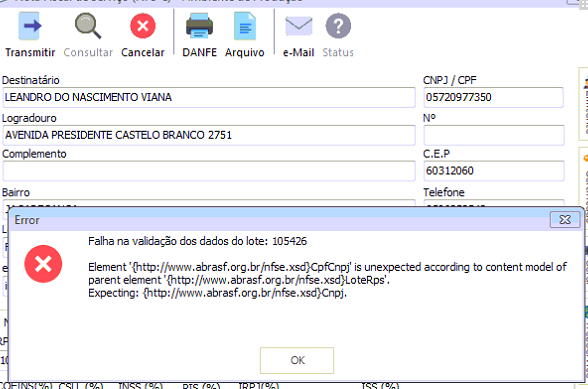Click the 'Expecting:' line in error message
The image size is (588, 389).
coord(218,293)
